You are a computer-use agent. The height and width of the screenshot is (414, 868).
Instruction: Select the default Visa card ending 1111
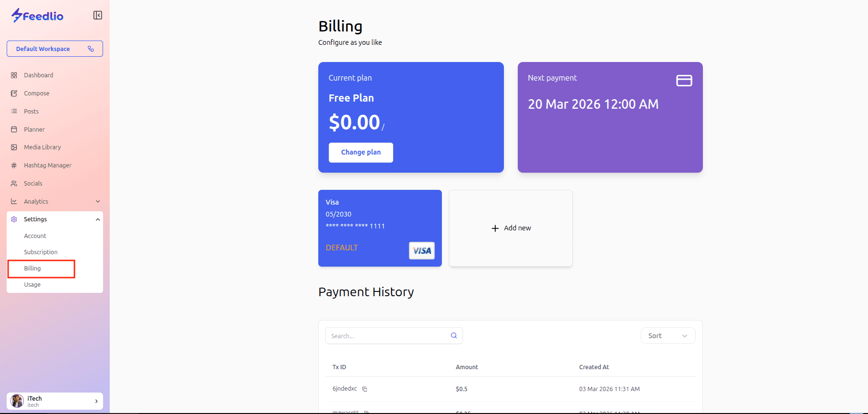(380, 228)
